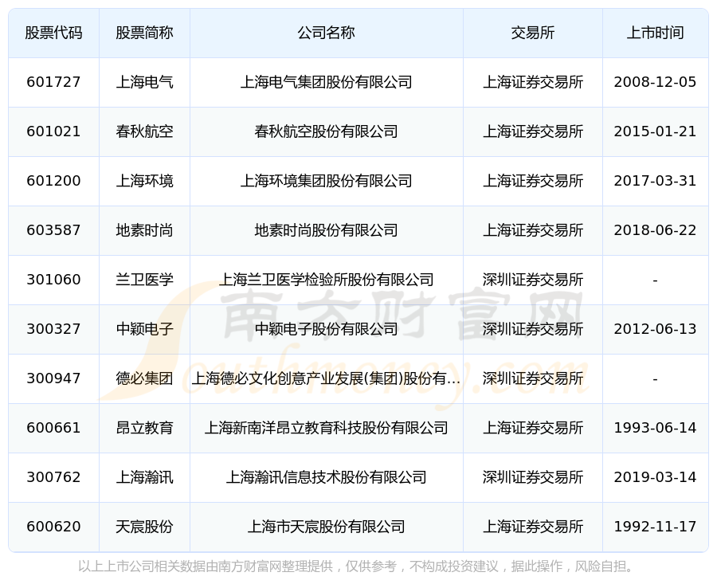717x588 pixels.
Task: Click the short name 春秋航空
Action: 144,131
